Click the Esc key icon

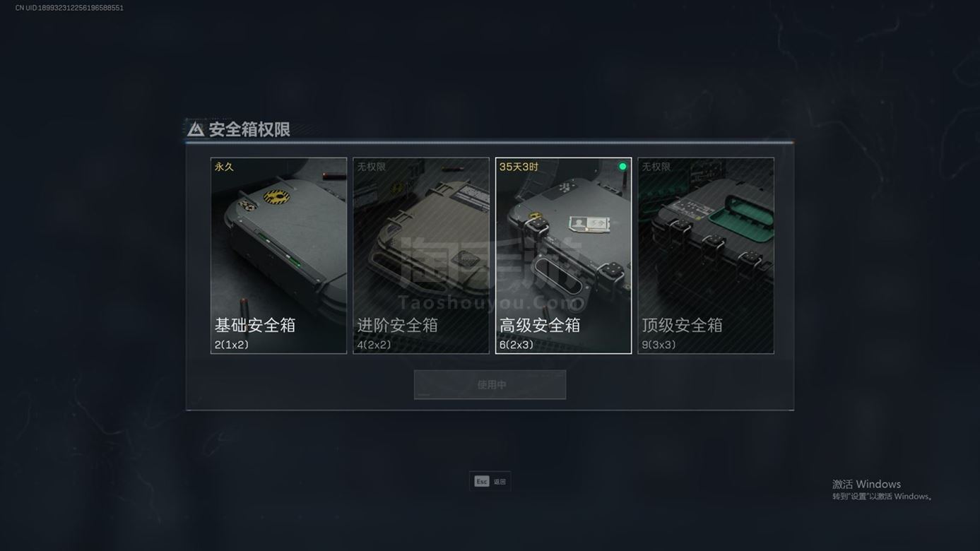point(481,482)
